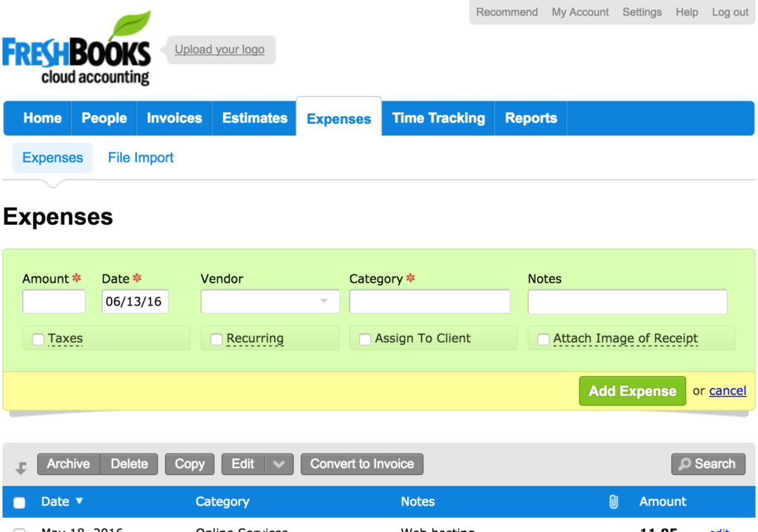Screen dimensions: 758x532
Task: Select the Expenses sub-tab
Action: (53, 158)
